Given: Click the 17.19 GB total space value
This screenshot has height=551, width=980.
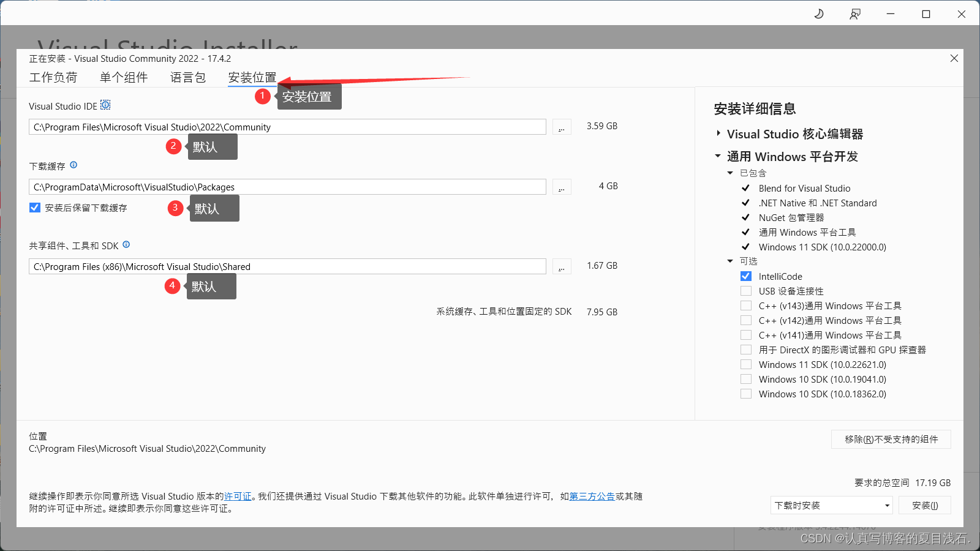Looking at the screenshot, I should click(x=933, y=482).
